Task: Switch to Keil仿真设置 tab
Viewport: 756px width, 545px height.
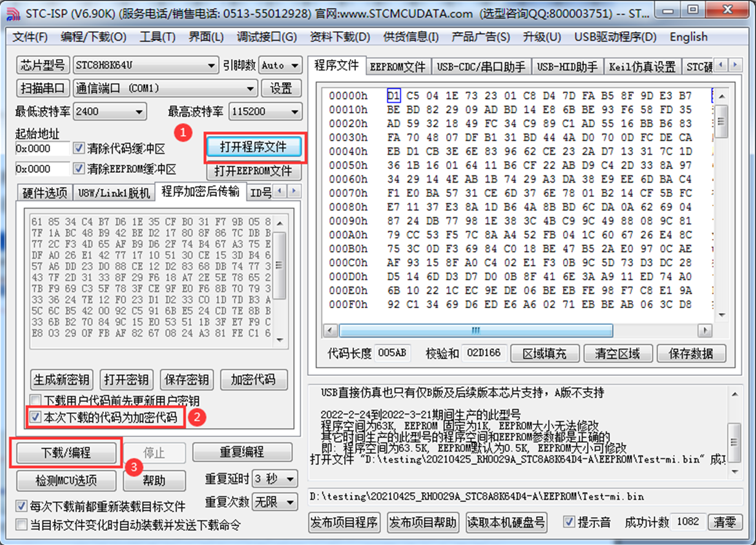Action: (642, 67)
